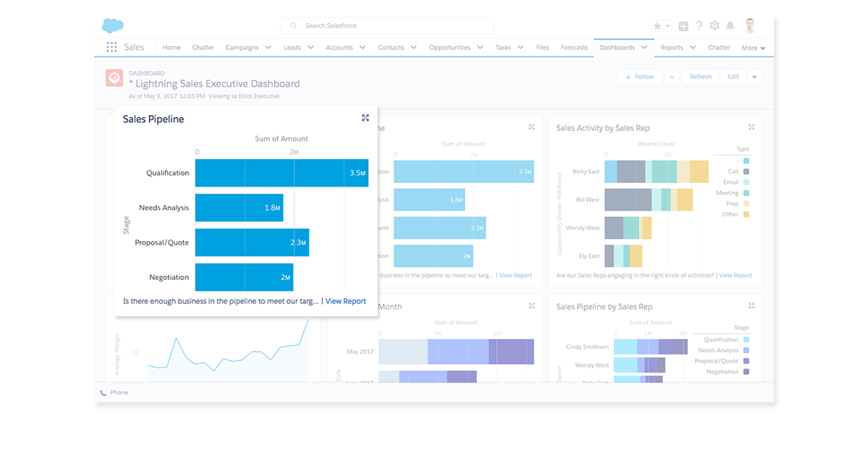Expand the Sales Activity by Sales Rep chart
The image size is (868, 463).
point(752,127)
